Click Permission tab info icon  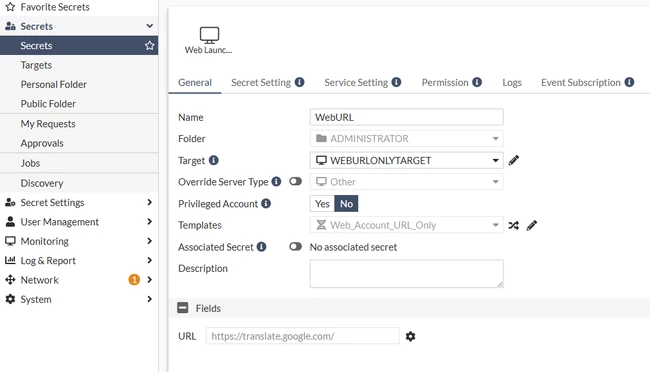tap(477, 82)
